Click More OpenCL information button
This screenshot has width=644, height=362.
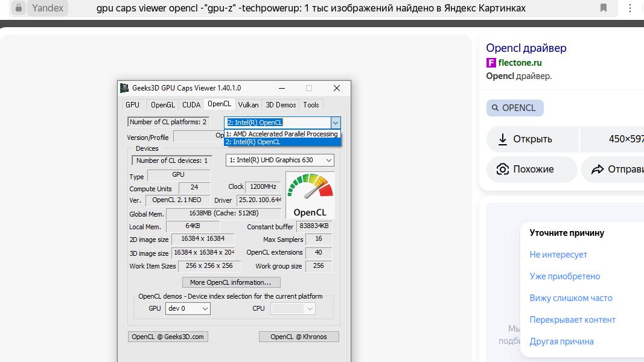(231, 282)
